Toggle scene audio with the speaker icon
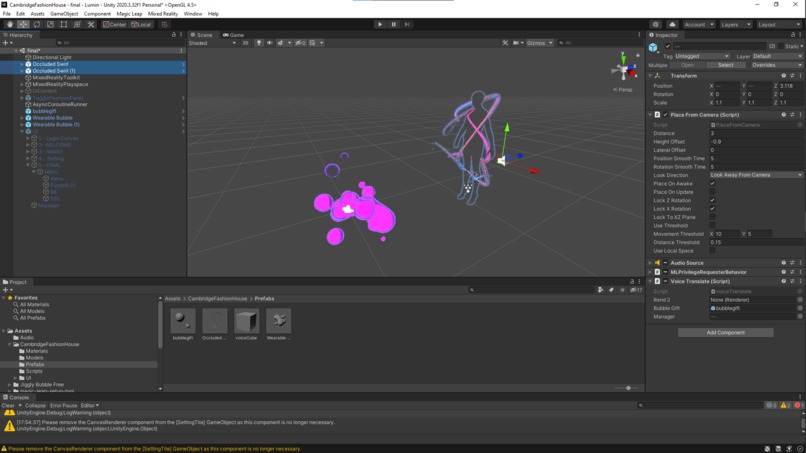The image size is (806, 453). pos(269,43)
